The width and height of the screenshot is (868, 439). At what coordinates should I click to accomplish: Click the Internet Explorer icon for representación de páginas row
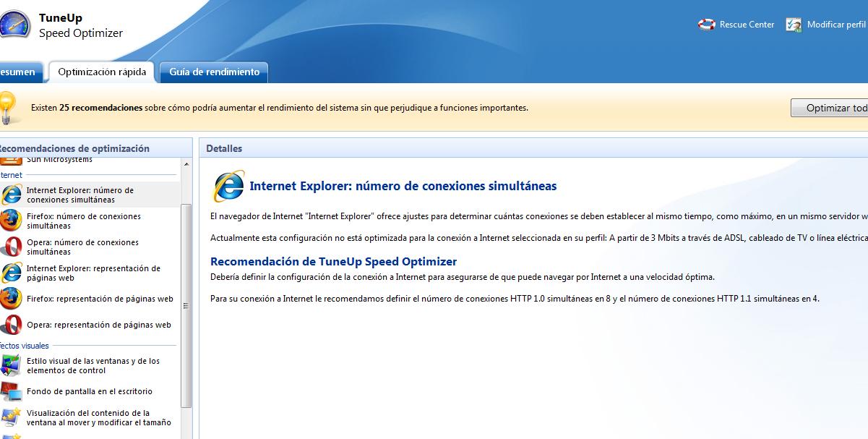[x=11, y=273]
